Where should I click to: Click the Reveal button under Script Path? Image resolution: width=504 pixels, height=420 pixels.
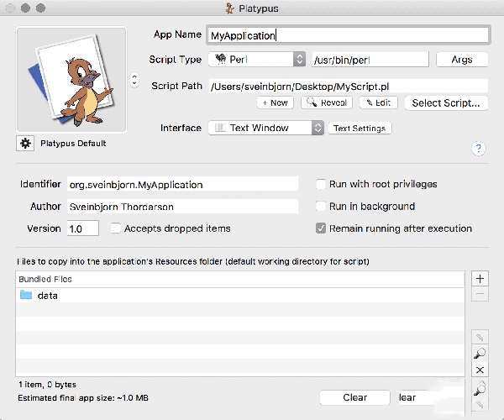point(327,102)
